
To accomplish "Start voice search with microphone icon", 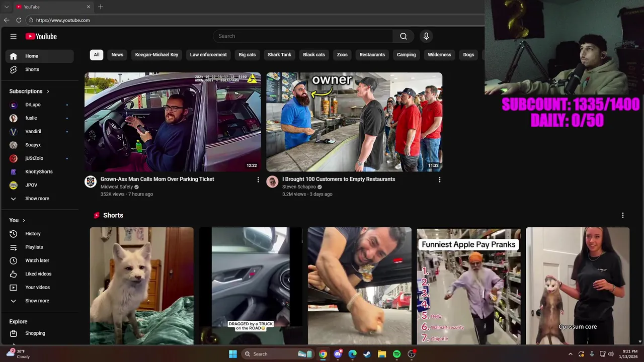I will point(426,36).
